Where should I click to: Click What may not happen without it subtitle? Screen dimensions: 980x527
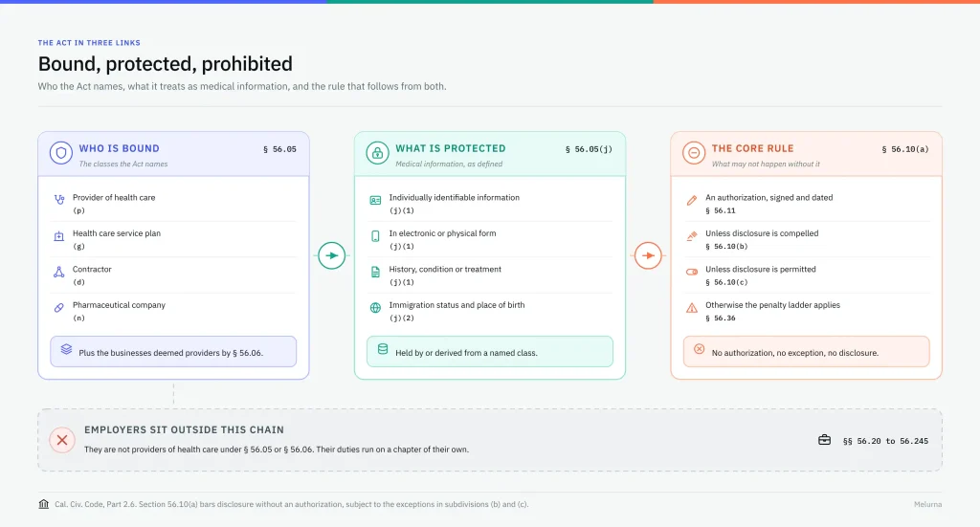point(766,165)
